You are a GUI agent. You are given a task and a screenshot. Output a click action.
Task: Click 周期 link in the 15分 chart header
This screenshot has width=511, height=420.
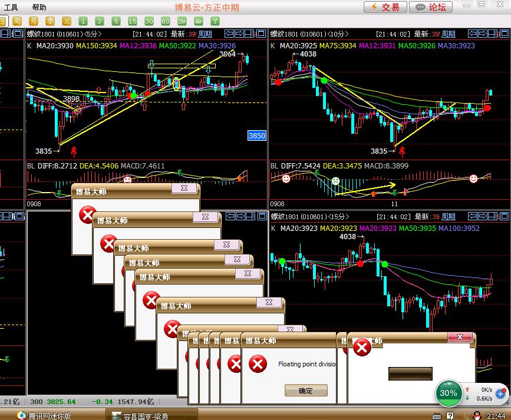tap(449, 217)
